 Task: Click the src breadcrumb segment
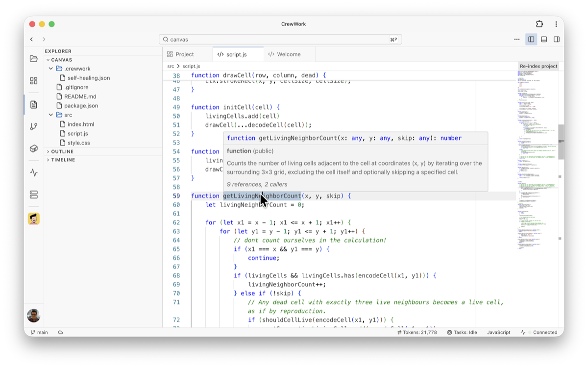coord(171,66)
